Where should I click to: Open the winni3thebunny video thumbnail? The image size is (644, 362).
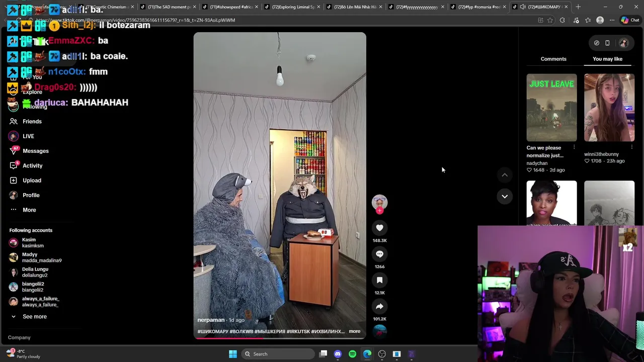(x=609, y=108)
